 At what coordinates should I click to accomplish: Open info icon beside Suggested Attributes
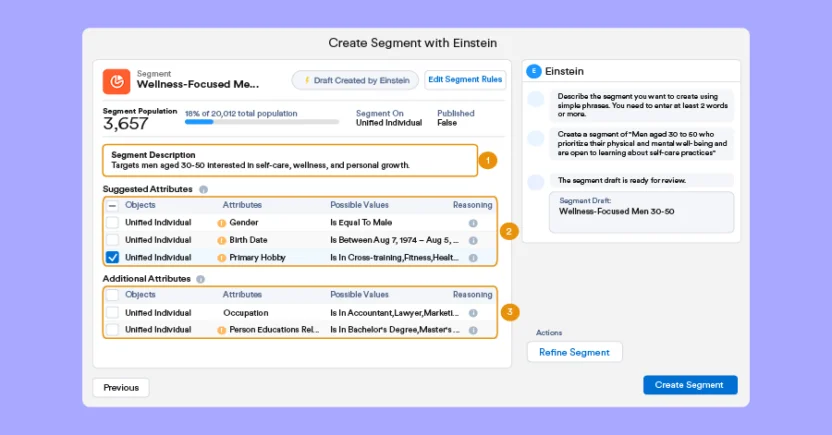203,189
